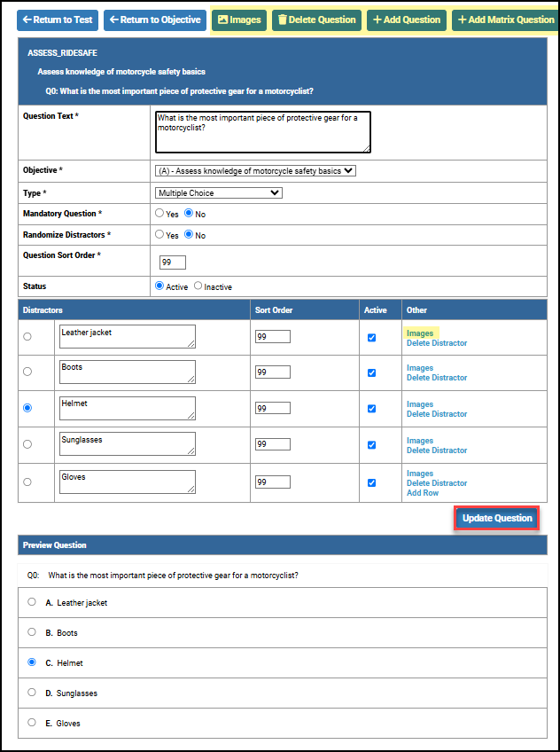Viewport: 560px width, 752px height.
Task: Expand the Type dropdown showing Multiple Choice
Action: coord(219,192)
